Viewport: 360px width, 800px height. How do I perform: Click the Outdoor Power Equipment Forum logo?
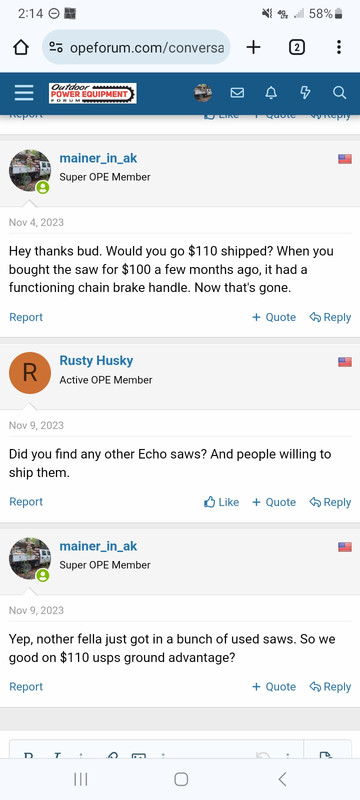tap(93, 93)
